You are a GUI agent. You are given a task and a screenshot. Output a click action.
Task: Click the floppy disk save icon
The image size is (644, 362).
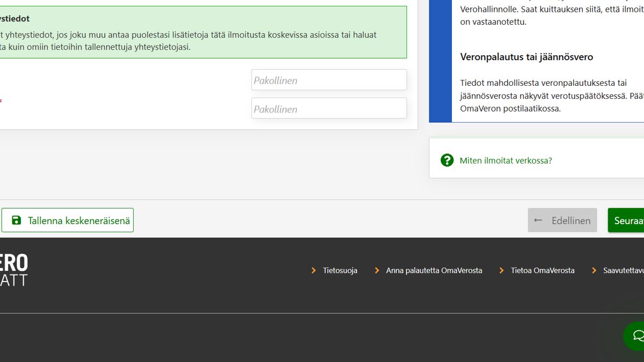pyautogui.click(x=17, y=220)
